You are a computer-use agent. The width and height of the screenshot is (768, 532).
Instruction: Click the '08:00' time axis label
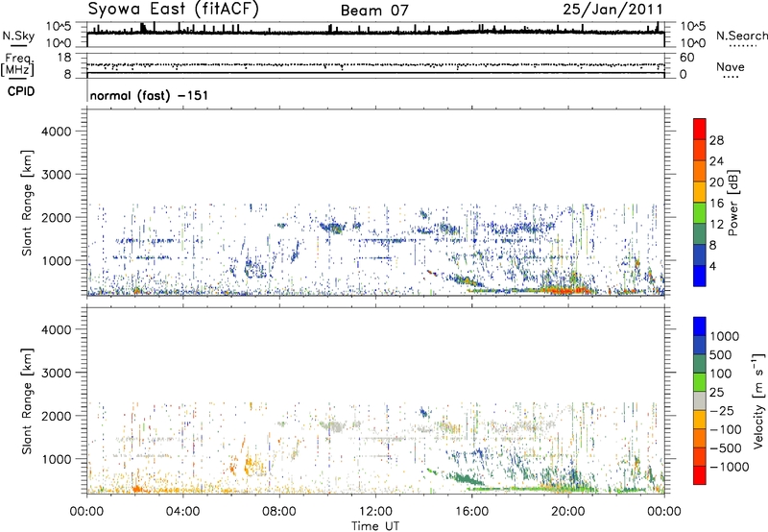(279, 512)
